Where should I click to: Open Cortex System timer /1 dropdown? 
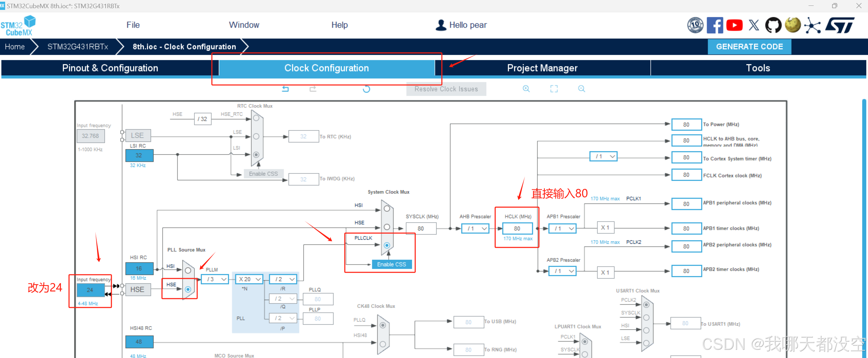(603, 156)
